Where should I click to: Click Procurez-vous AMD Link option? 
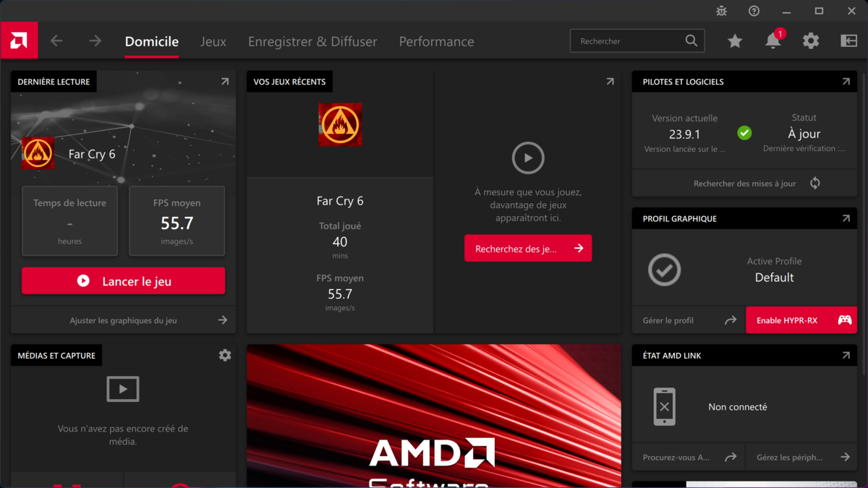click(x=689, y=457)
